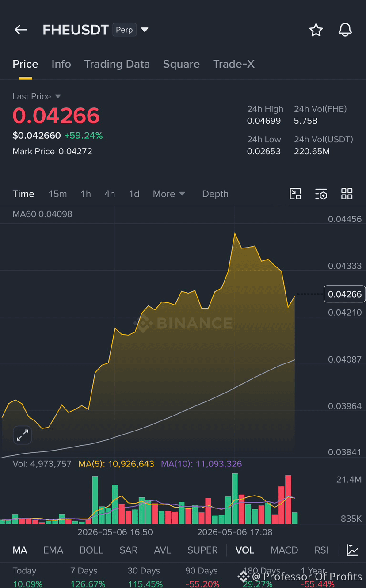The image size is (366, 588).
Task: Select the RSI sub-indicator
Action: click(x=321, y=550)
